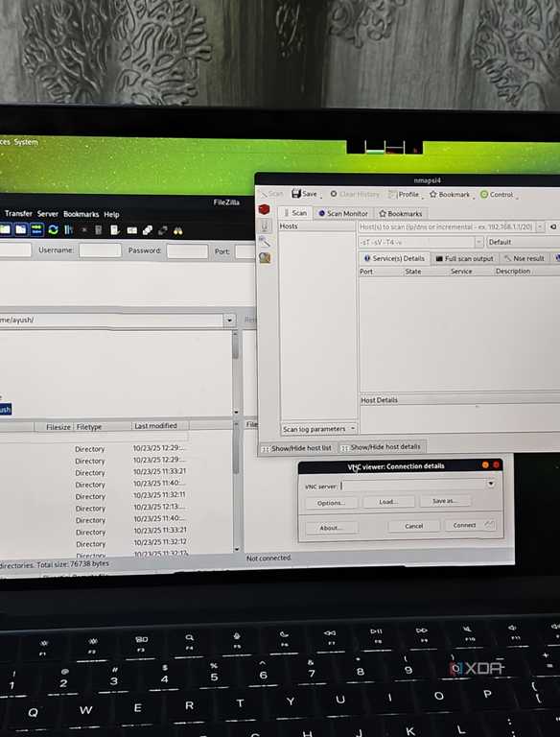The image size is (560, 737).
Task: Click Description column header in nmapsi4
Action: click(512, 272)
